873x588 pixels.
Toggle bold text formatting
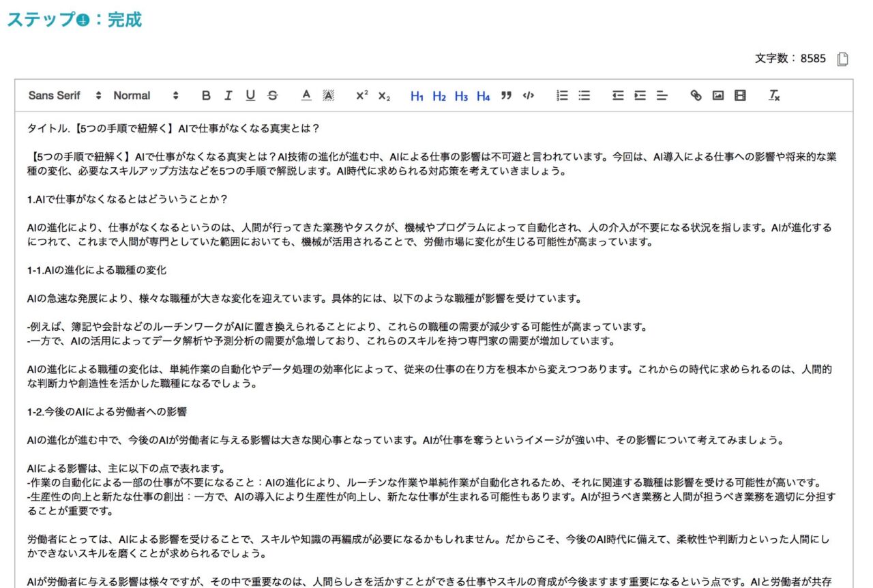click(x=205, y=95)
